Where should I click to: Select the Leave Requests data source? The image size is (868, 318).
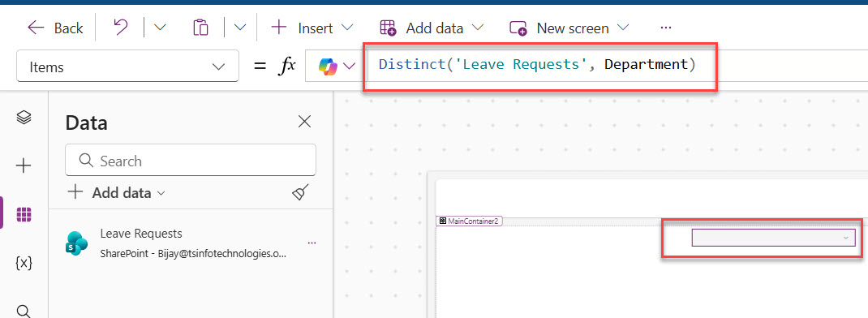coord(191,243)
